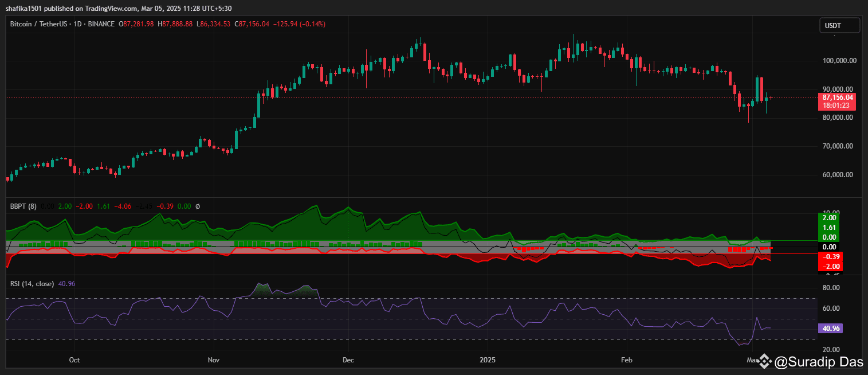Click the 2025 label on the time axis

click(488, 361)
